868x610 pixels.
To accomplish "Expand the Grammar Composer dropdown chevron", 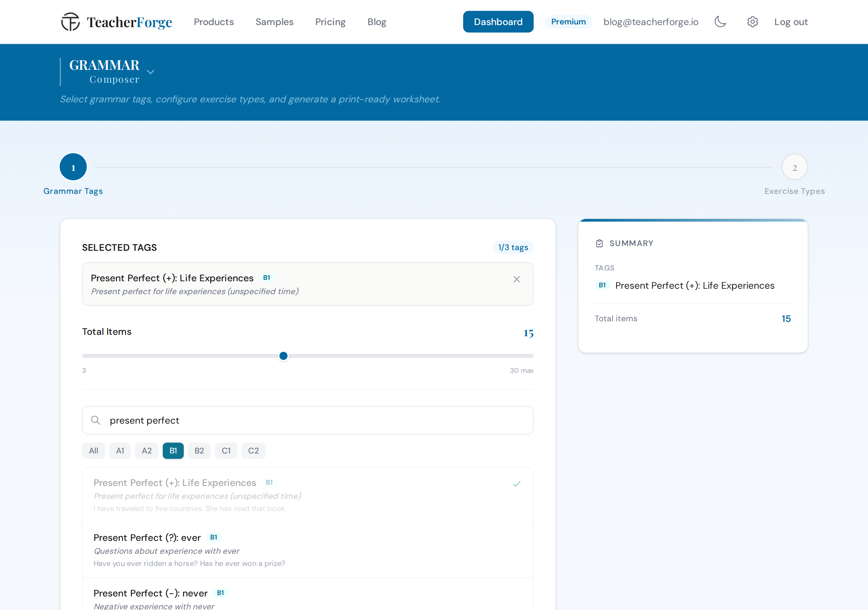I will click(151, 72).
